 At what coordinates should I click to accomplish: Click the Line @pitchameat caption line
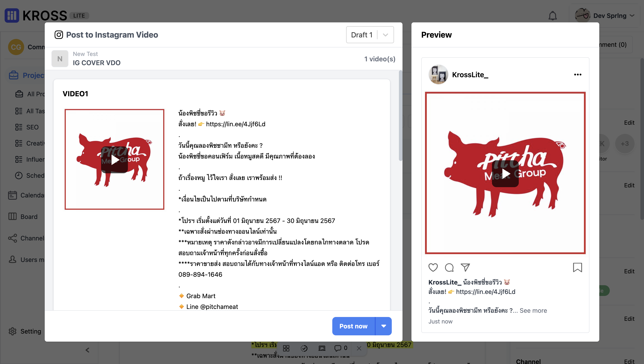(x=208, y=307)
